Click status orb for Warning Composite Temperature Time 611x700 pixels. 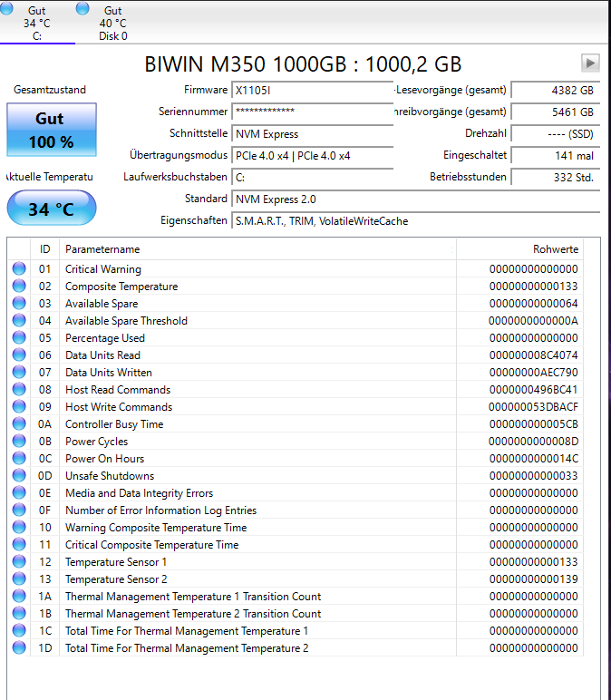(x=19, y=527)
